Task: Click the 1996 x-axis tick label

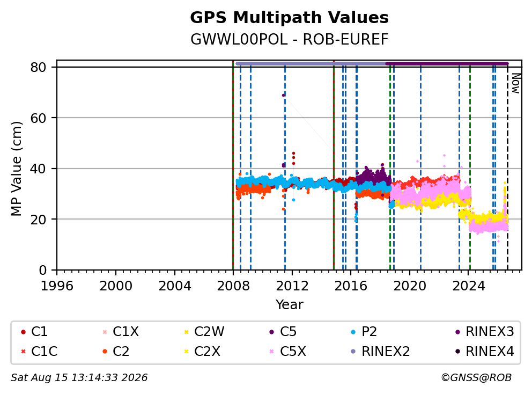Action: pos(57,286)
